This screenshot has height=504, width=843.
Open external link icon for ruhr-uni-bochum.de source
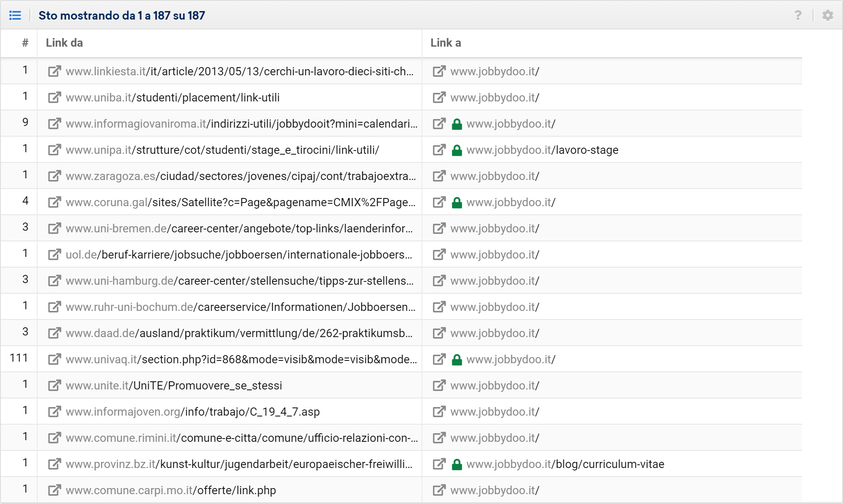coord(54,307)
